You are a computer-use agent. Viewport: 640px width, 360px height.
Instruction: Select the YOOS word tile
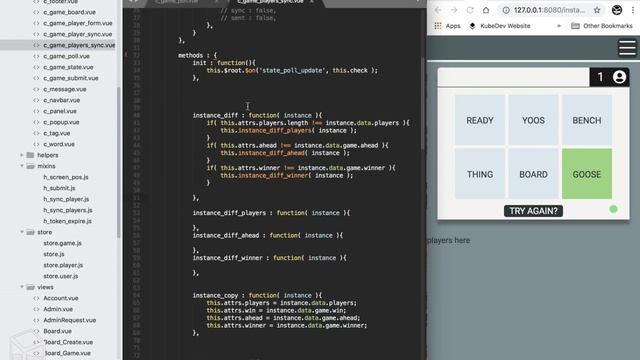tap(533, 120)
